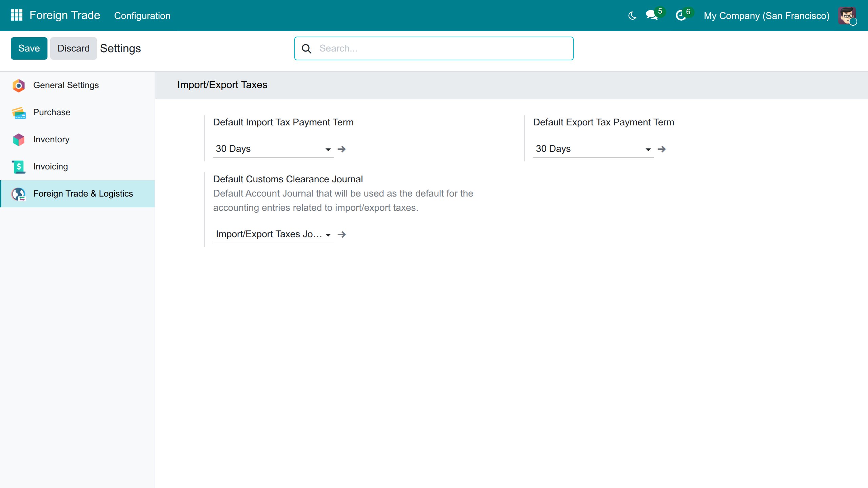
Task: Open the apps grid menu
Action: click(x=16, y=15)
